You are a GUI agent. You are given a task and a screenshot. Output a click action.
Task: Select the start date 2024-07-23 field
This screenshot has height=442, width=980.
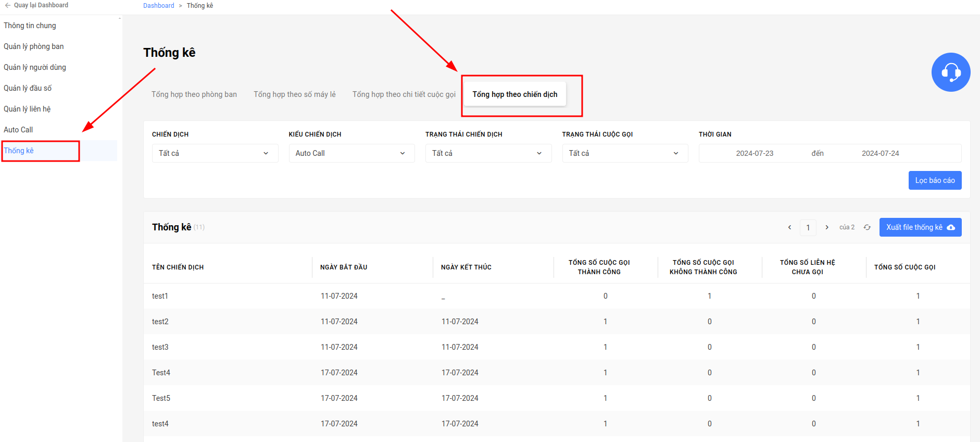[x=755, y=153]
